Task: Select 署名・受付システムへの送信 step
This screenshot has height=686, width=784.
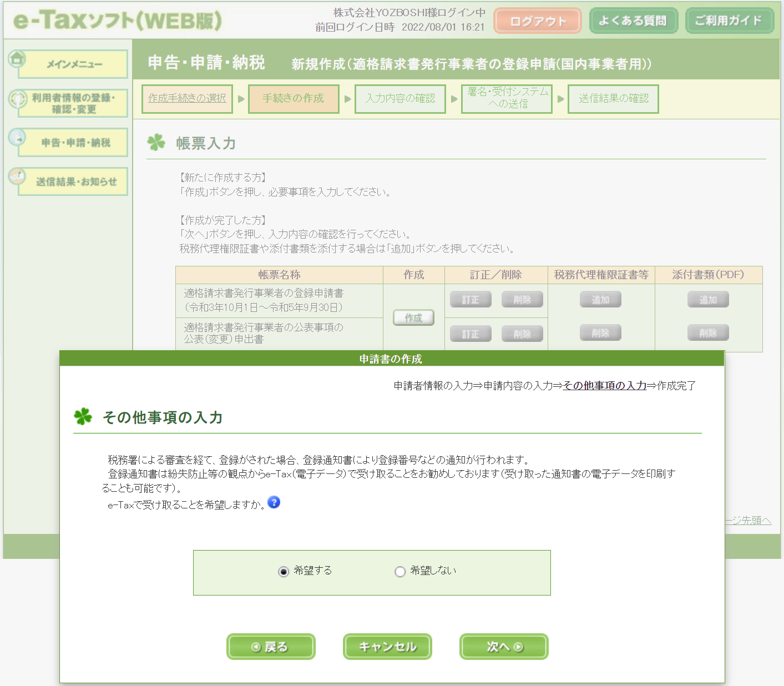Action: coord(507,99)
